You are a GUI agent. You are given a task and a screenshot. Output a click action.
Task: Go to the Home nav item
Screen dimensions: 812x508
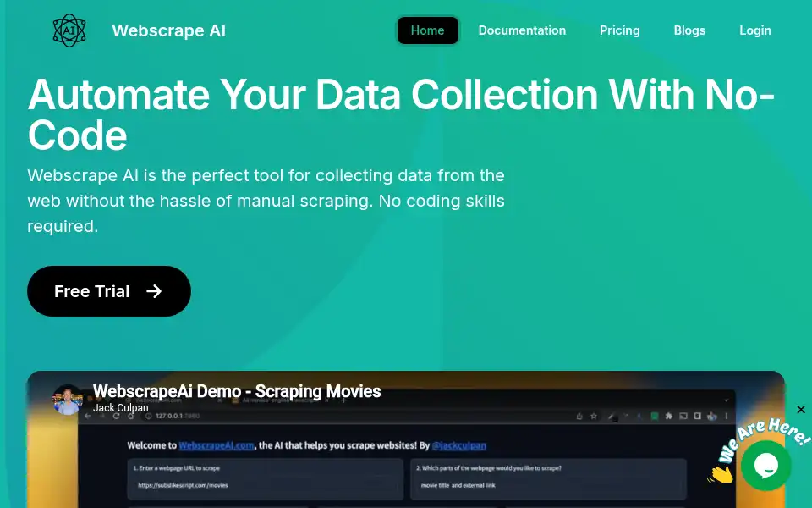pyautogui.click(x=428, y=30)
